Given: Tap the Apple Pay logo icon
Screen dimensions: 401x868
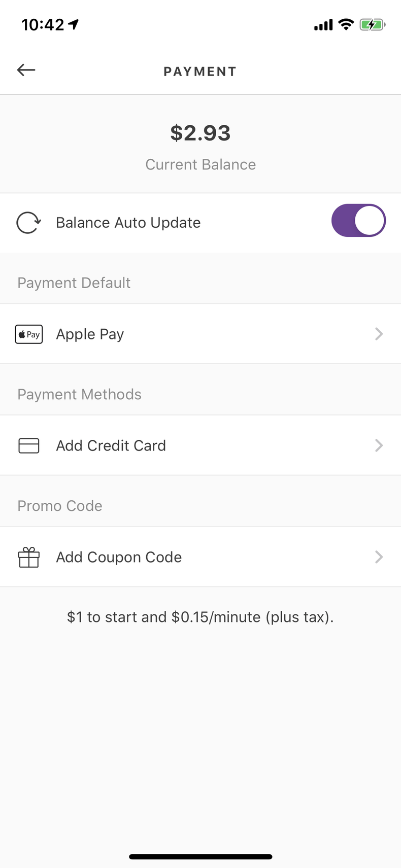Looking at the screenshot, I should click(29, 334).
